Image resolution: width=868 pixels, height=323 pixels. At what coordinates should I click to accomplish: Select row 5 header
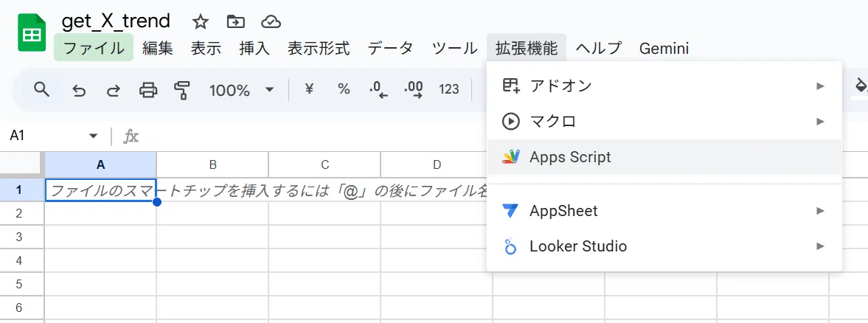pyautogui.click(x=22, y=284)
